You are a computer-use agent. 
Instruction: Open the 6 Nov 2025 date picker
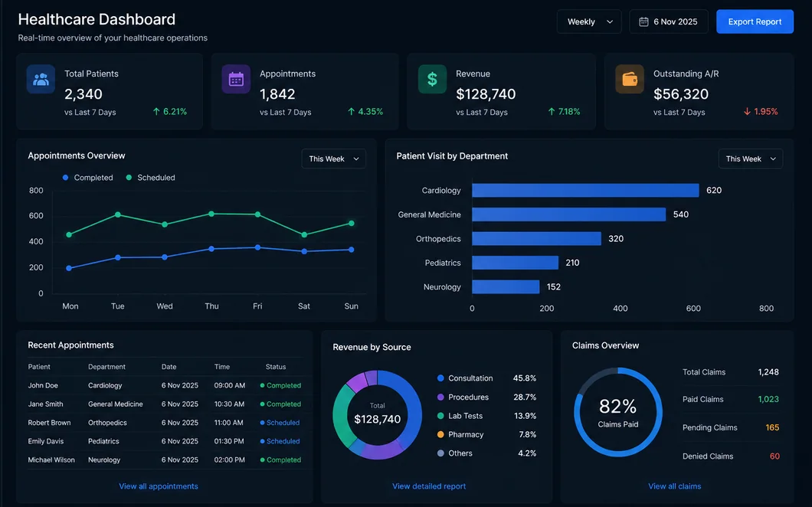point(669,21)
